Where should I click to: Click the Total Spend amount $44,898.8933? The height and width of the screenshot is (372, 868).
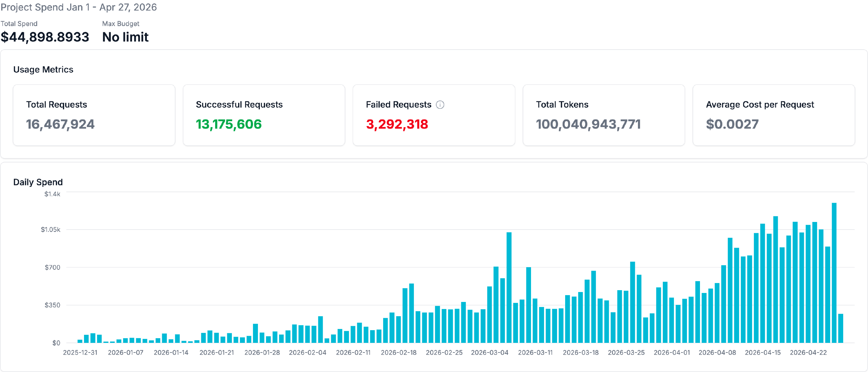(45, 37)
